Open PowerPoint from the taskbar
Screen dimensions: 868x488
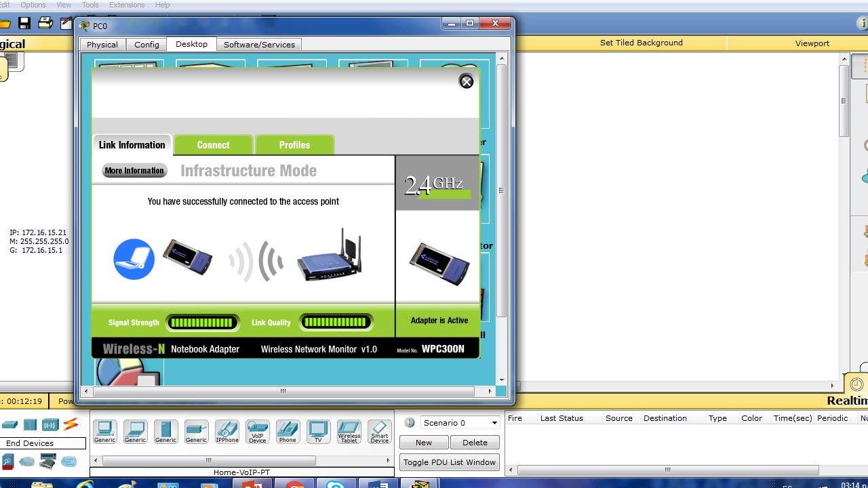pos(252,485)
